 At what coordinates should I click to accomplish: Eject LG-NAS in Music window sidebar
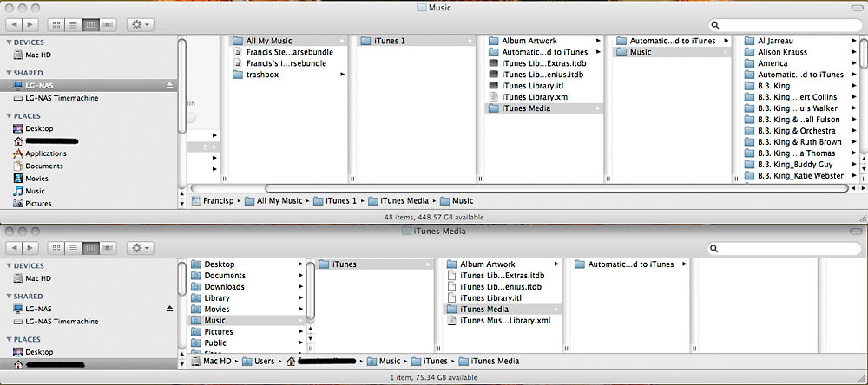[170, 85]
